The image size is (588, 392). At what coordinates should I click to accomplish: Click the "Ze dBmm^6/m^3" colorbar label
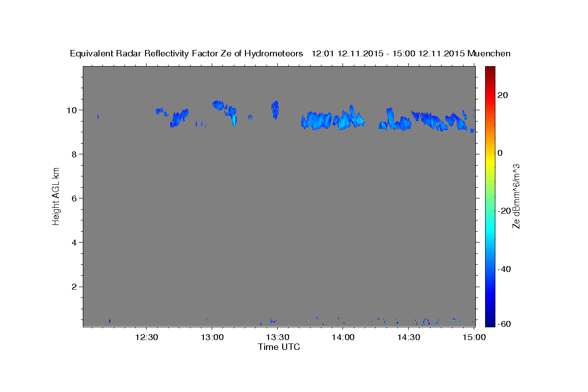516,196
